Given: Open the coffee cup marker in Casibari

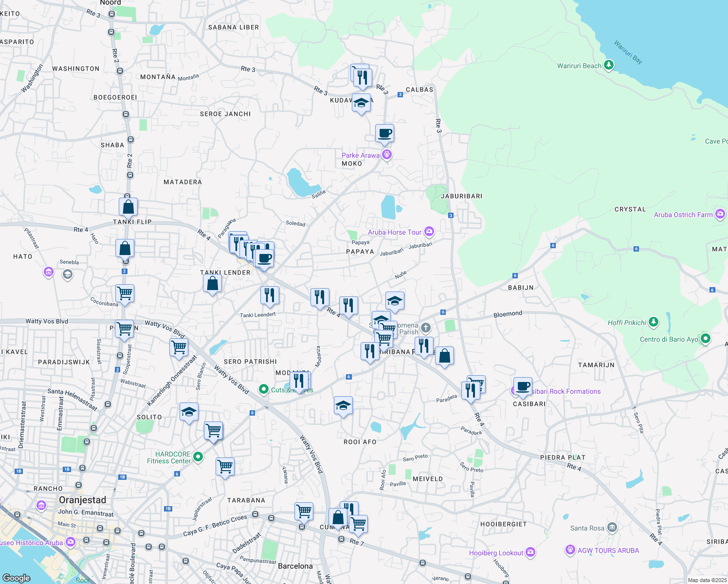Looking at the screenshot, I should coord(522,386).
